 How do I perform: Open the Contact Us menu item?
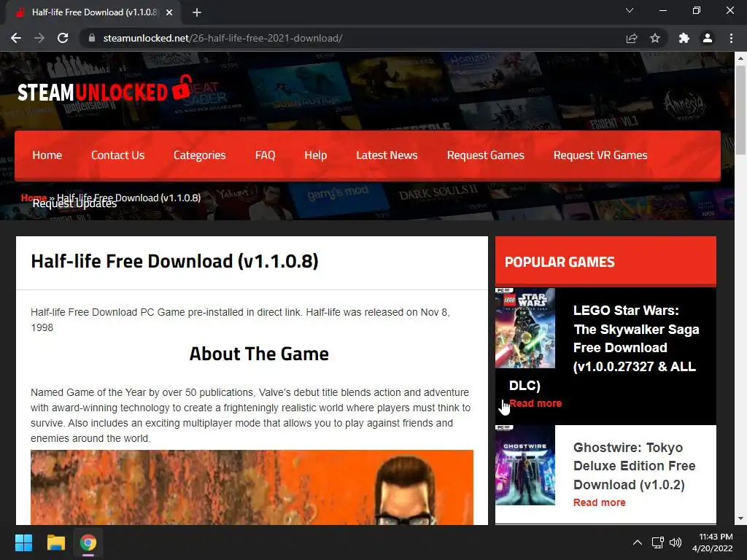coord(117,155)
